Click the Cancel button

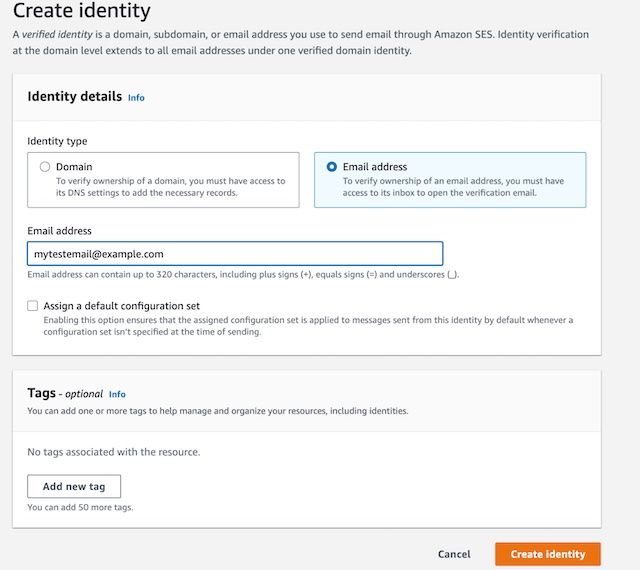pos(454,554)
